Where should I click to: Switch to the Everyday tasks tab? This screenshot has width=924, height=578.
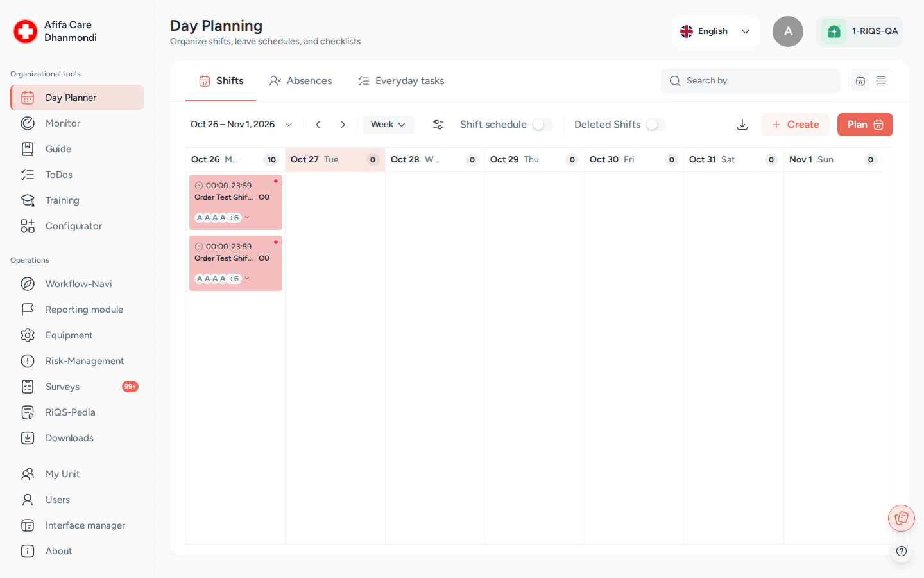tap(401, 81)
